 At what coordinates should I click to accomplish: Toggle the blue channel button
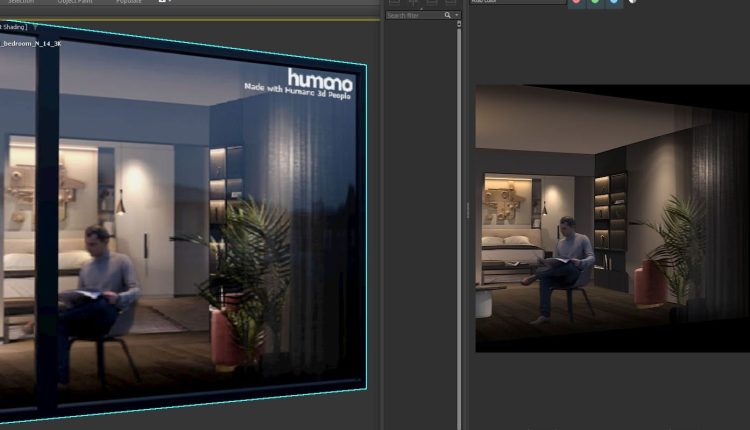[x=614, y=3]
